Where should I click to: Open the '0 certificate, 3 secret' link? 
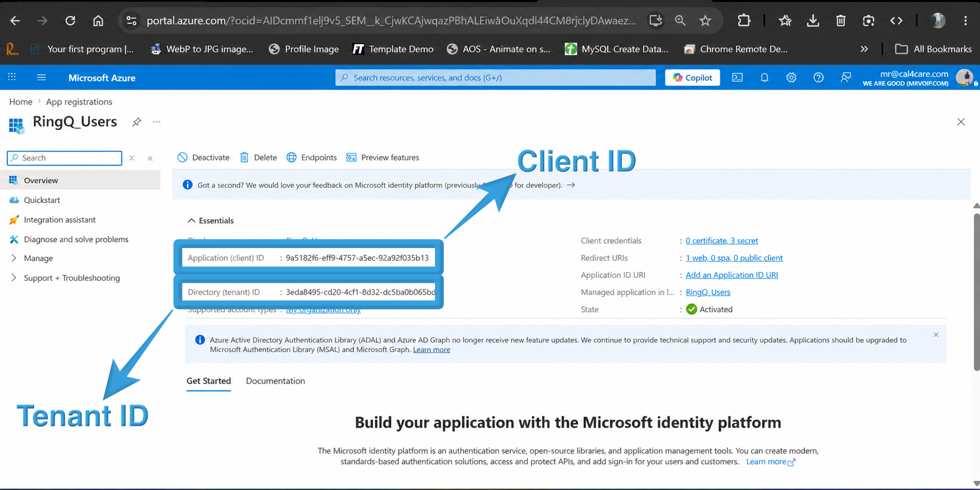[721, 241]
